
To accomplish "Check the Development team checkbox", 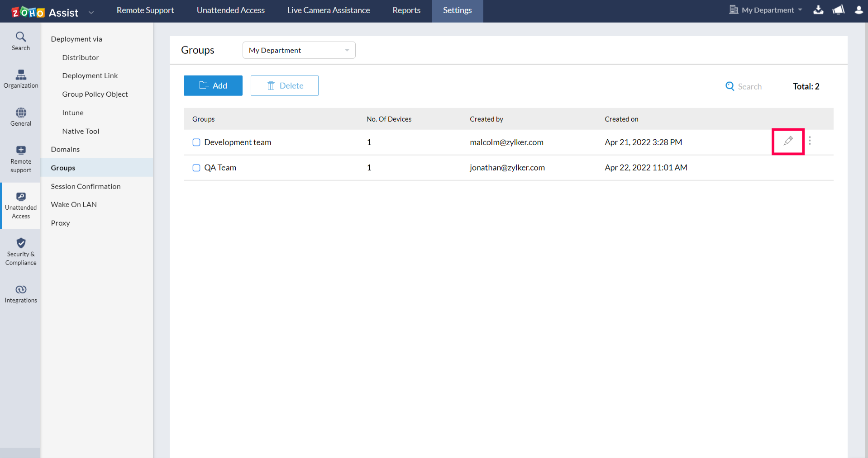I will [196, 142].
